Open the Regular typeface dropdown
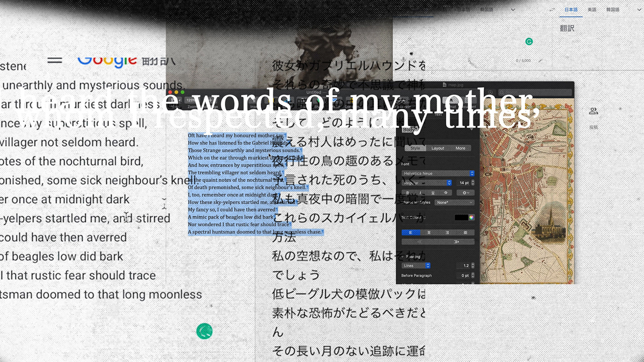 click(426, 183)
